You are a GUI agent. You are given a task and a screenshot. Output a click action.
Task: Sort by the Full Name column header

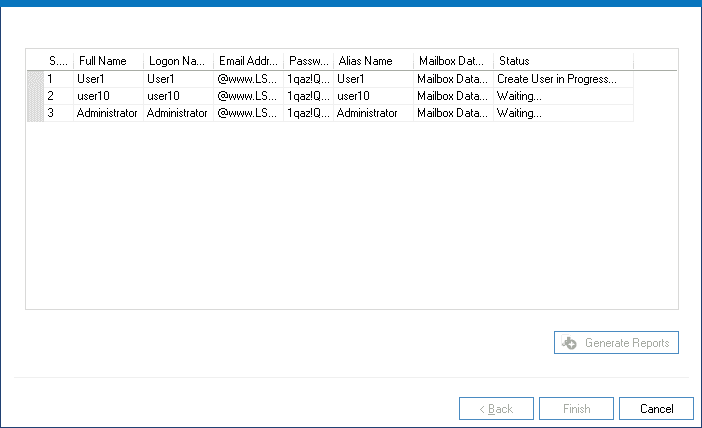(x=108, y=61)
